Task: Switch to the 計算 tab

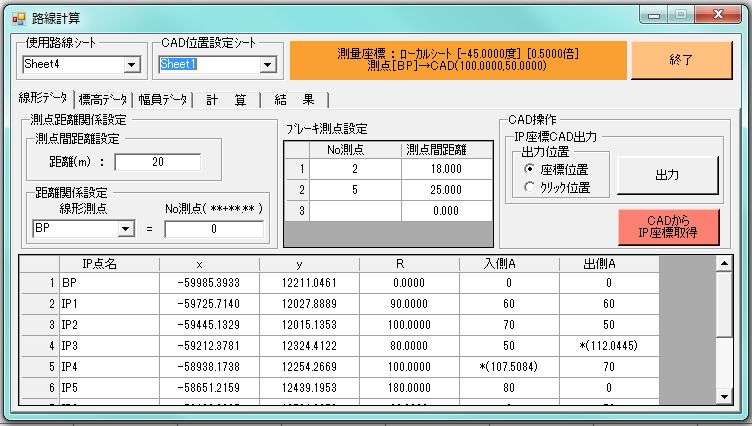Action: click(x=227, y=99)
